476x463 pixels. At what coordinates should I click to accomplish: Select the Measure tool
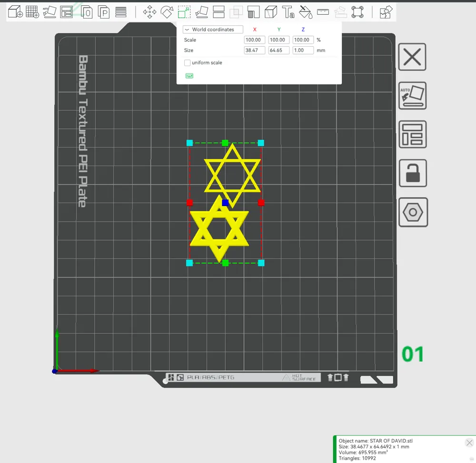click(323, 12)
